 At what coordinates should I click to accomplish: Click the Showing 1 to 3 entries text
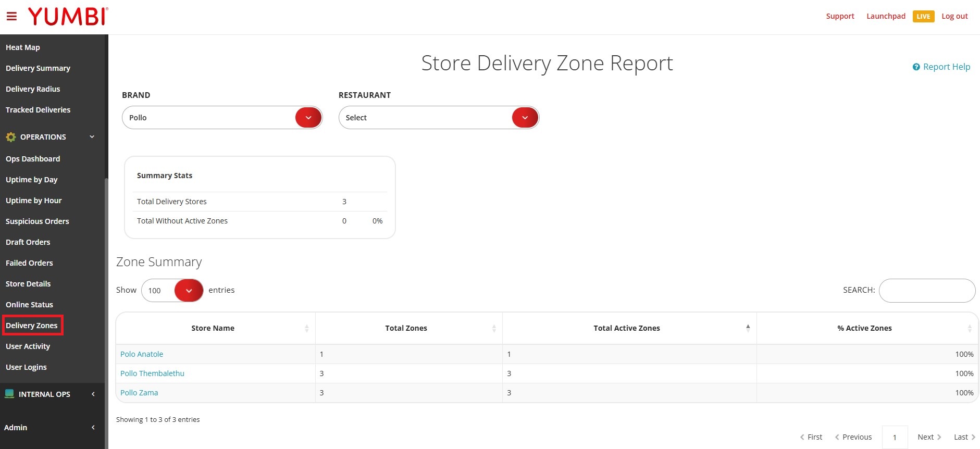click(x=158, y=419)
